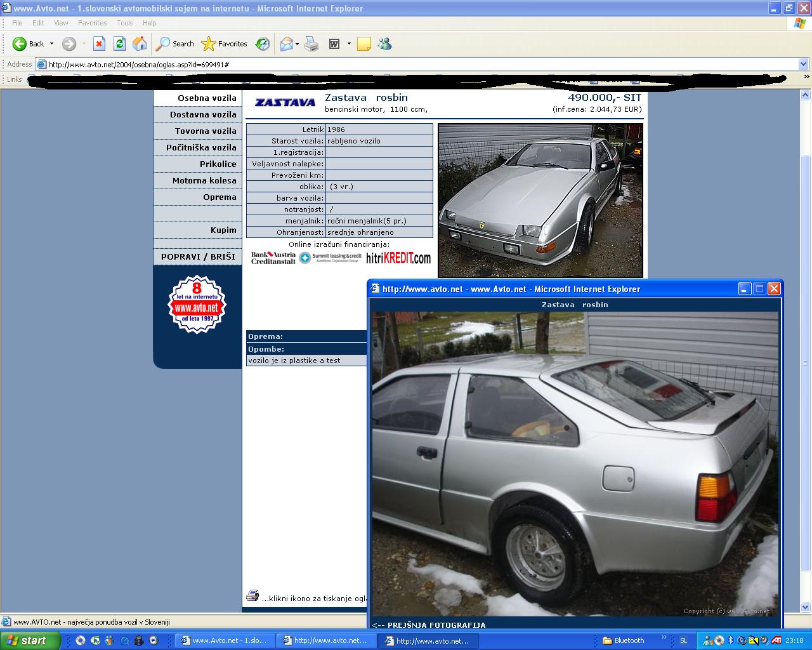The height and width of the screenshot is (650, 812).
Task: Click the Edit with Word toolbar icon
Action: pyautogui.click(x=334, y=44)
